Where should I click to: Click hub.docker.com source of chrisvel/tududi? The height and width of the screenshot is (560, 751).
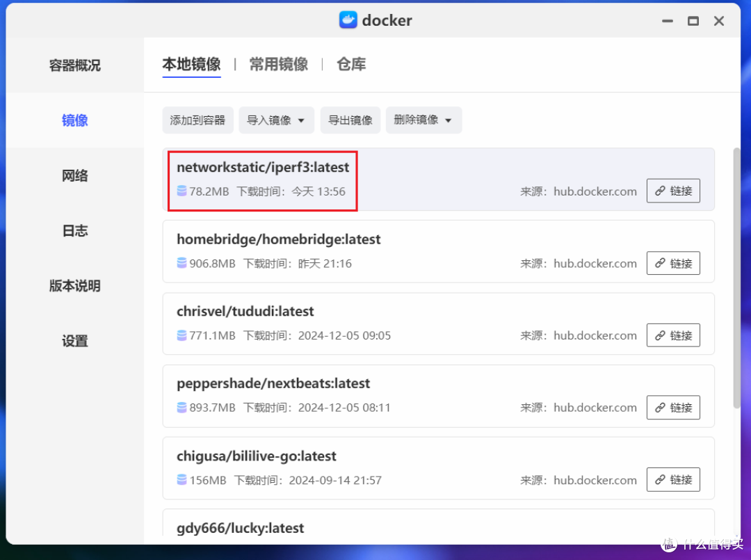[595, 335]
